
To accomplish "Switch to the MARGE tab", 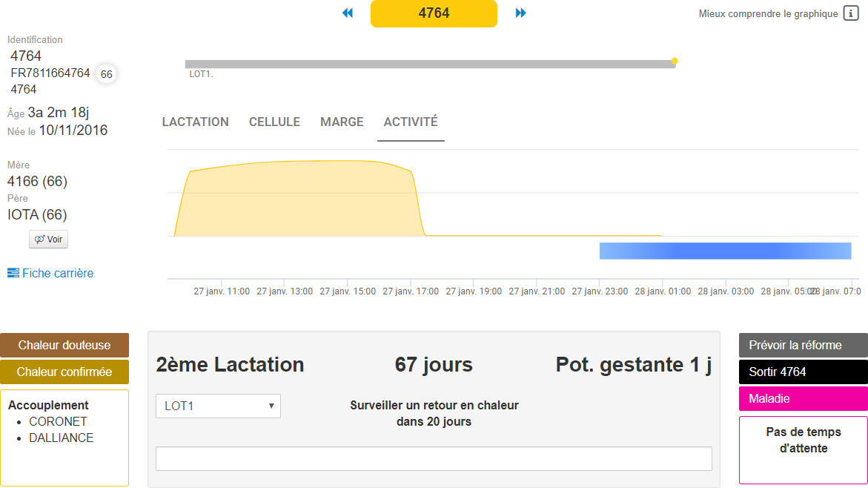I will click(342, 122).
